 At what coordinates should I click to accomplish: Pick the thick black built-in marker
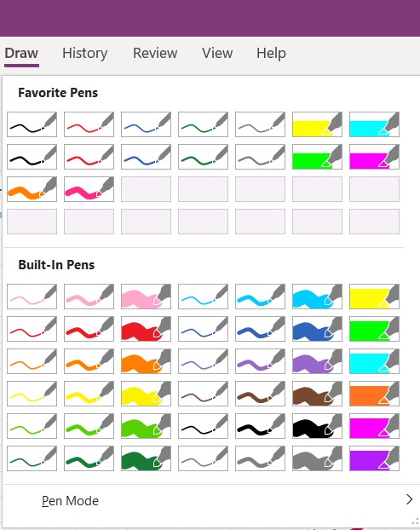coord(317,426)
